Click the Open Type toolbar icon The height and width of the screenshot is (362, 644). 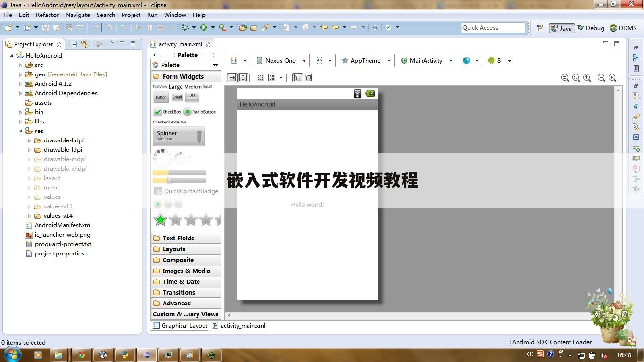point(243,27)
